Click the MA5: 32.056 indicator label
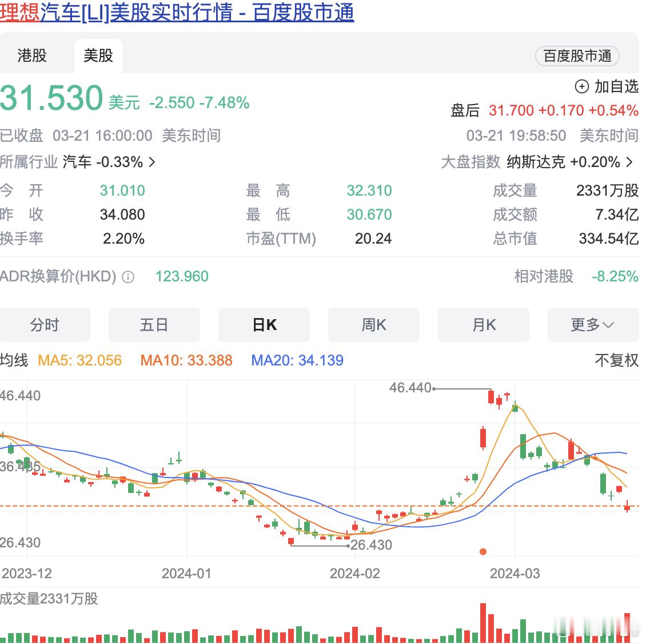 [x=80, y=360]
